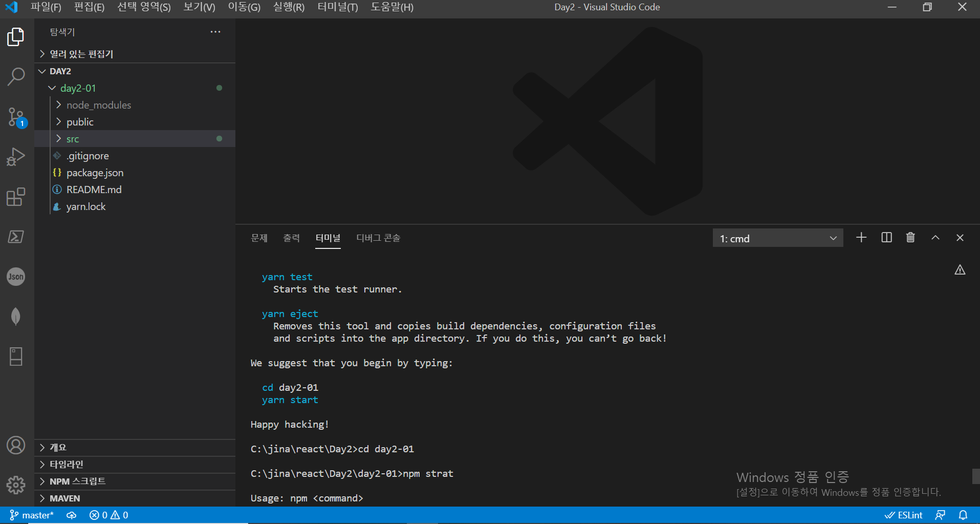Open the MongoDB leaf activity icon
Viewport: 980px width, 524px height.
pyautogui.click(x=16, y=317)
